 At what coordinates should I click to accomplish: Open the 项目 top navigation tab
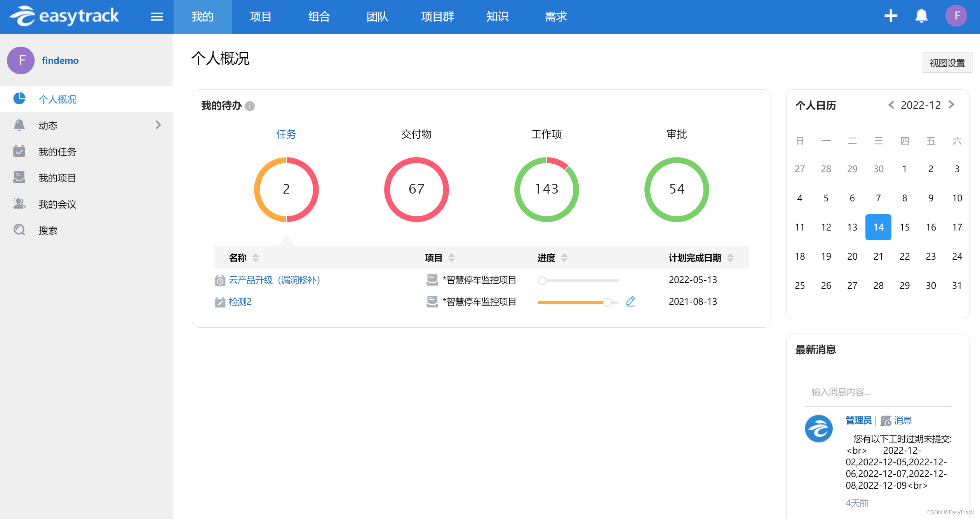[x=261, y=17]
